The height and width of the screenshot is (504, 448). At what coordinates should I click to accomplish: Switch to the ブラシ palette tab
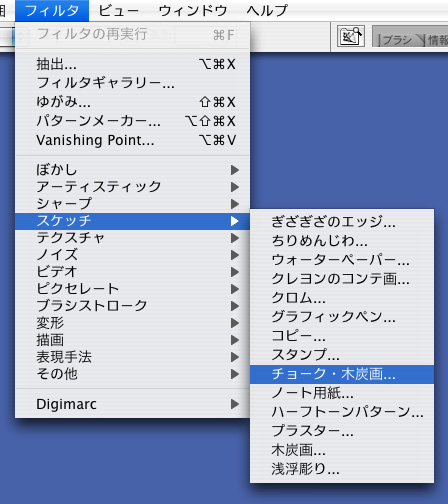(398, 40)
